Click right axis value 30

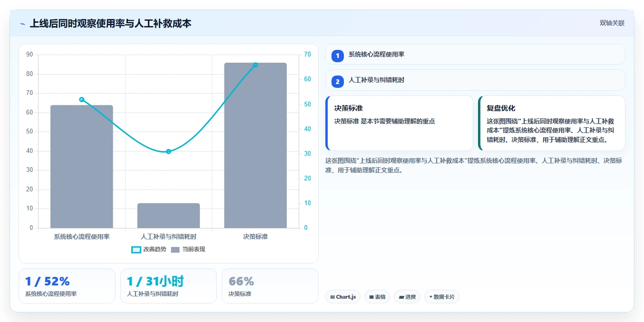point(307,154)
